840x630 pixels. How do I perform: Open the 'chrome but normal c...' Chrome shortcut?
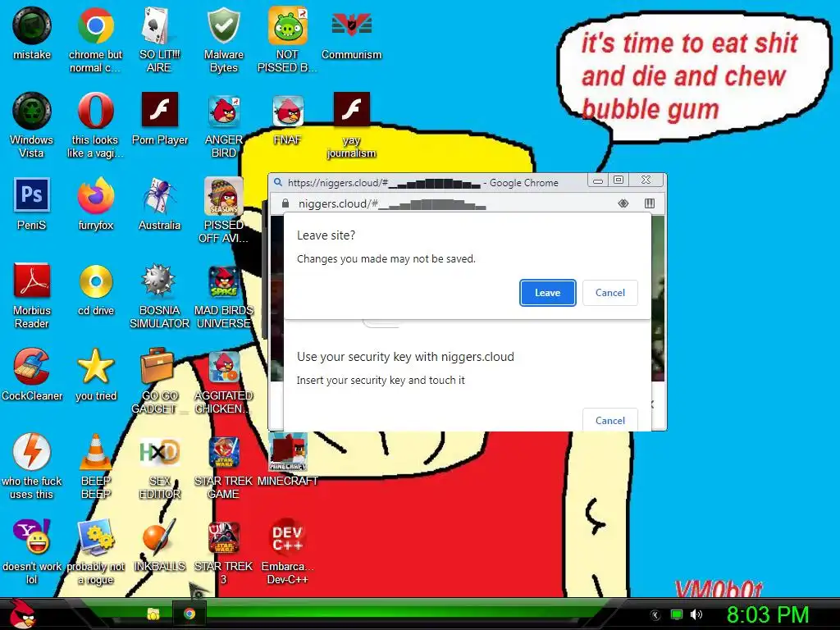pos(95,25)
